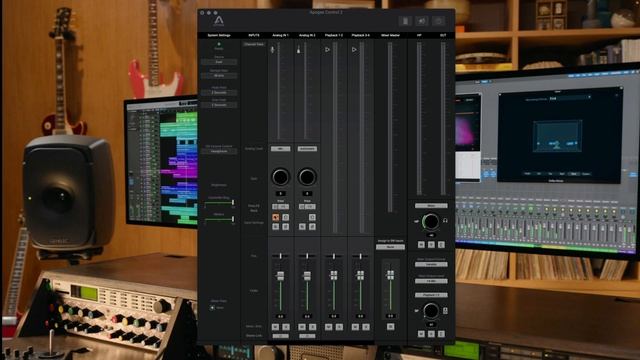Click the playback triangle icon on Playback 1-2
This screenshot has width=640, height=360.
(327, 49)
